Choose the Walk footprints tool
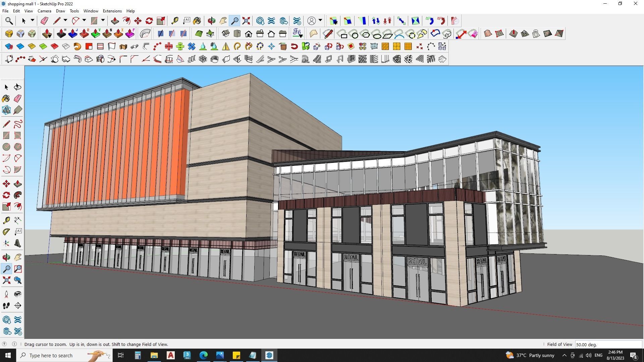Viewport: 644px width, 362px height. point(6,306)
